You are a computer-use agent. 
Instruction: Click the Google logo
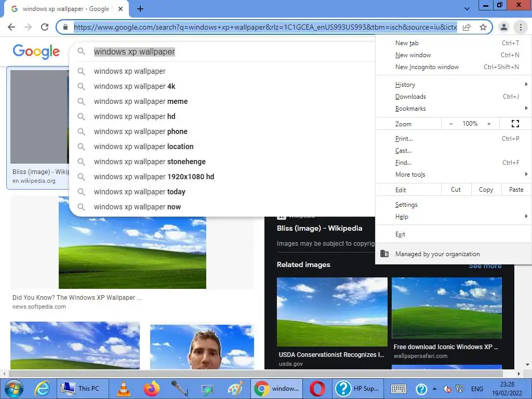click(36, 51)
